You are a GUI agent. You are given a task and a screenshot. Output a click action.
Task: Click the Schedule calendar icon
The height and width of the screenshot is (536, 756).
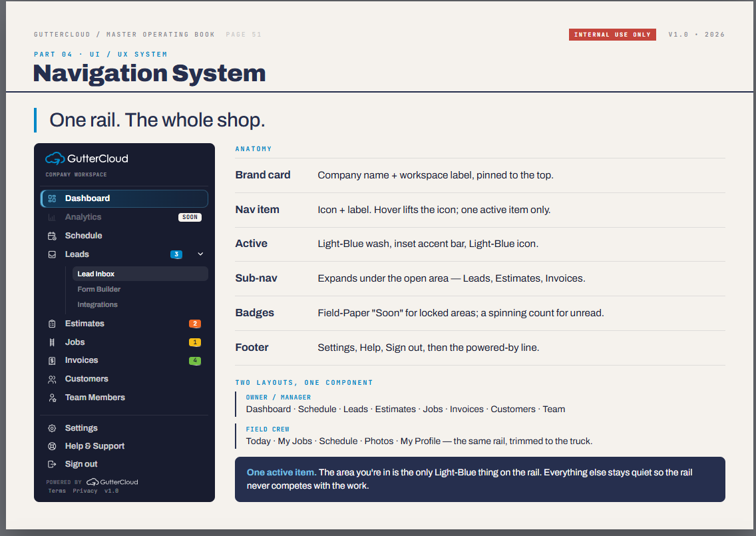[52, 236]
